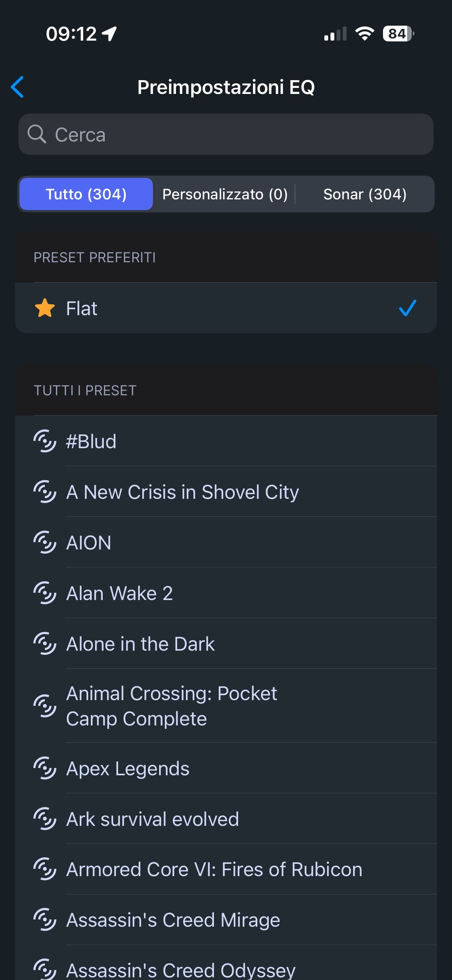Image resolution: width=452 pixels, height=980 pixels.
Task: Tap the Sonar icon beside Ark survival evolved
Action: [45, 819]
